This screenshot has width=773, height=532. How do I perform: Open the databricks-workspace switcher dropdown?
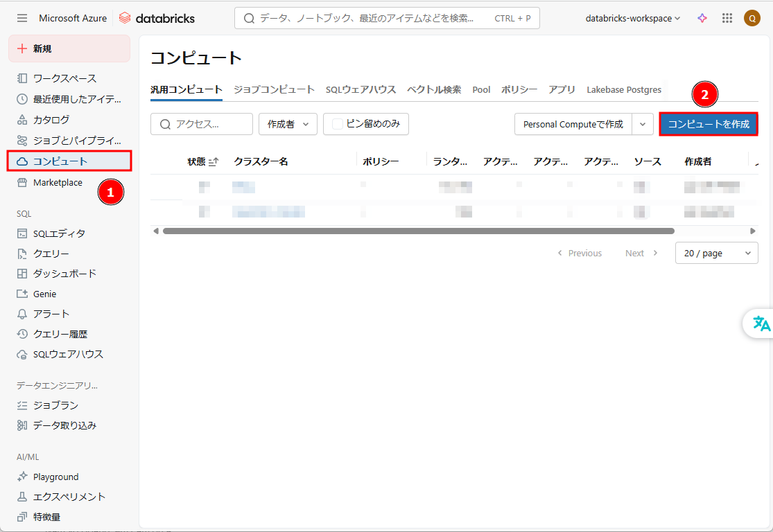633,18
